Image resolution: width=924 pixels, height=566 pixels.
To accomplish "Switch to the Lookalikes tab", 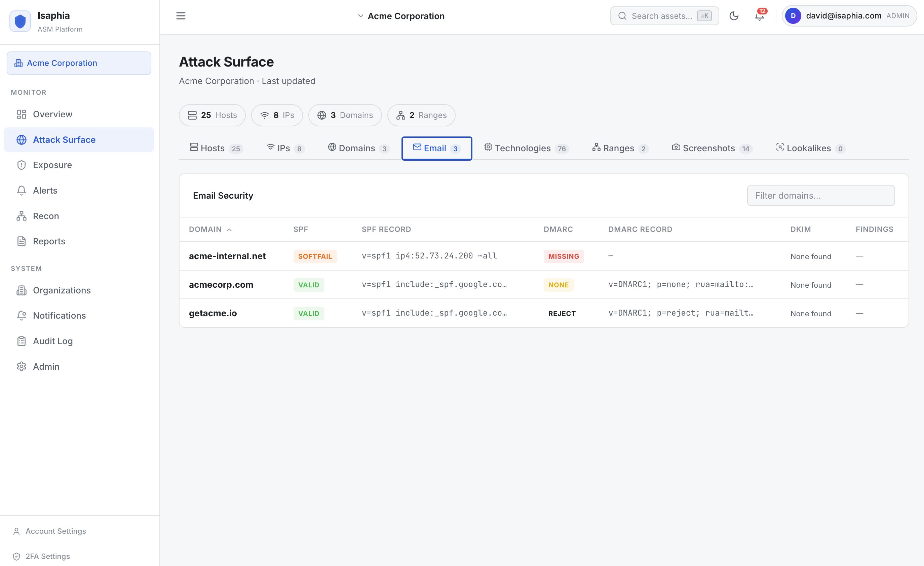I will tap(811, 148).
